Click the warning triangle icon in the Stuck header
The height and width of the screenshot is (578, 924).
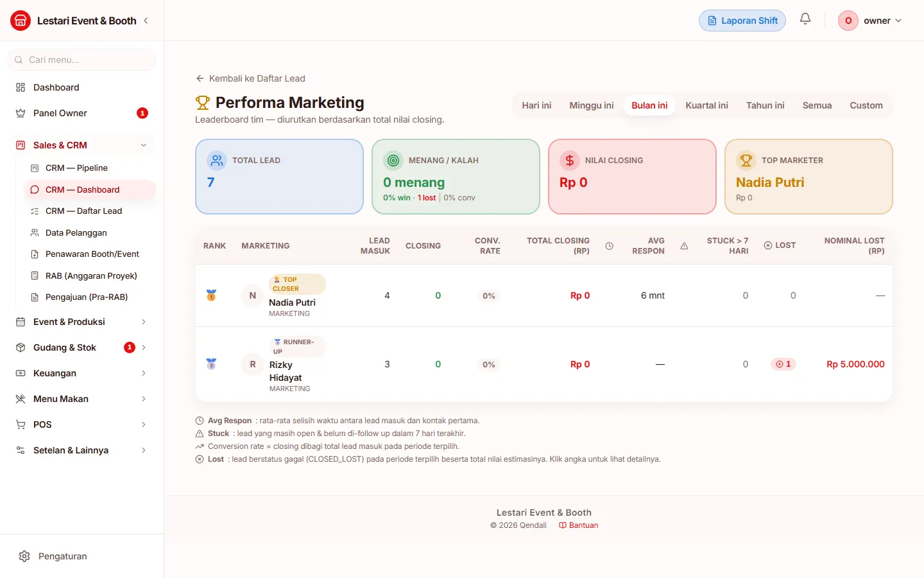[685, 246]
